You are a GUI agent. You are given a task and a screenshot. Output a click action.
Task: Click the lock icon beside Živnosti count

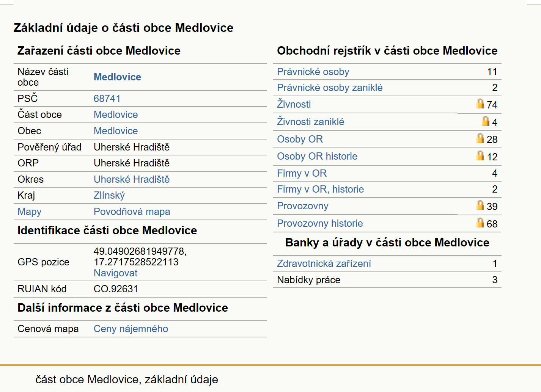point(480,103)
